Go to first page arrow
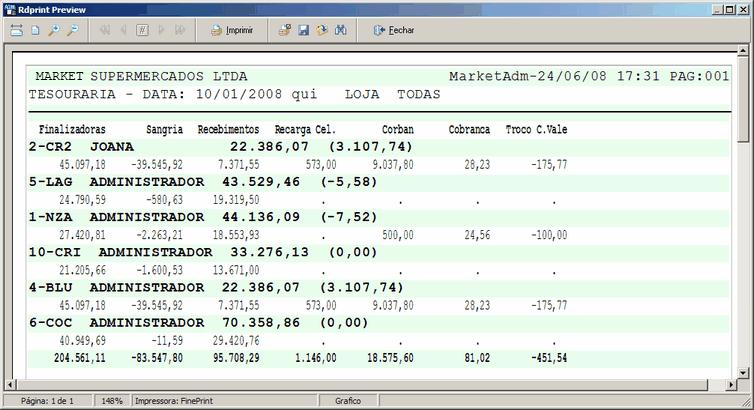 (x=104, y=30)
